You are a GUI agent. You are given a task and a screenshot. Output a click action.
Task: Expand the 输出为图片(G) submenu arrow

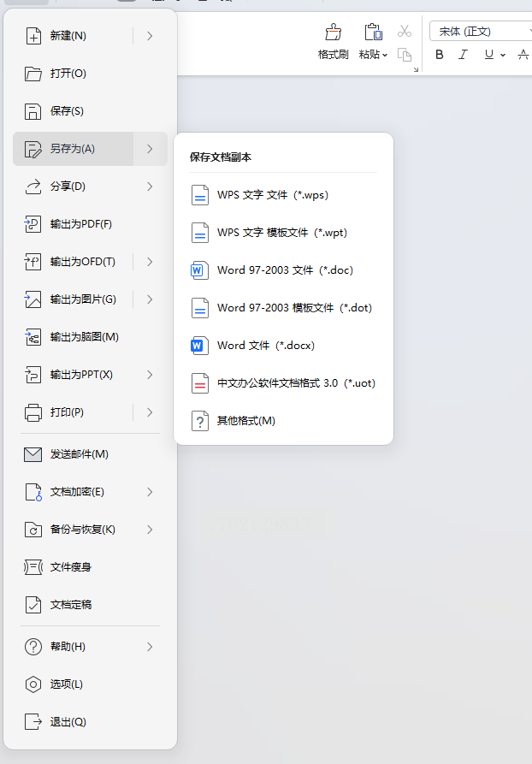(x=150, y=299)
